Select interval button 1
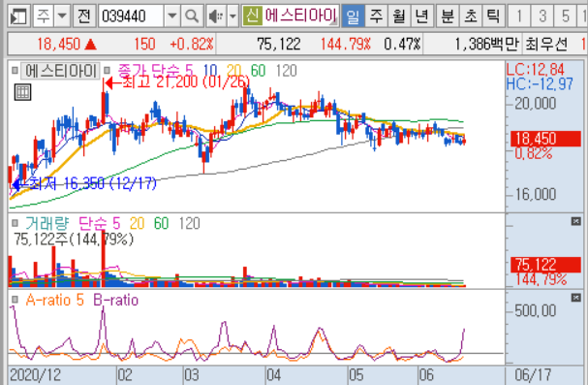Image resolution: width=588 pixels, height=385 pixels. [519, 16]
